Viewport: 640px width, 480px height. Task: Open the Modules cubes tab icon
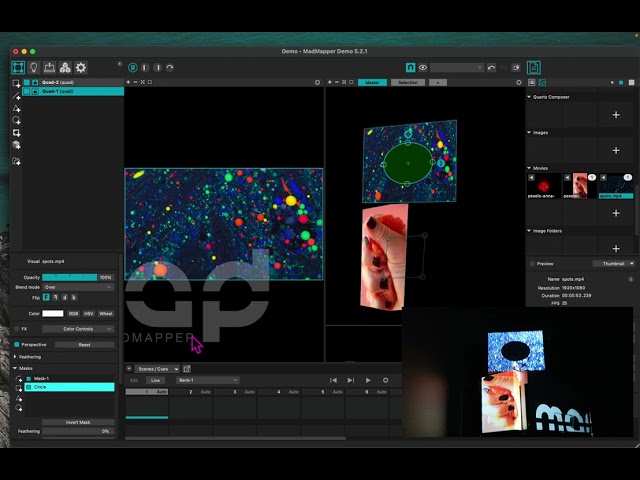tap(65, 67)
